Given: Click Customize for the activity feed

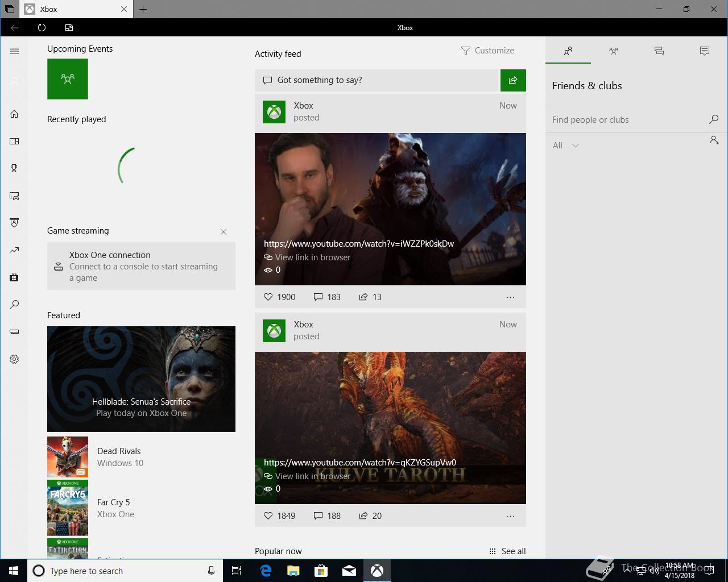Looking at the screenshot, I should click(487, 51).
